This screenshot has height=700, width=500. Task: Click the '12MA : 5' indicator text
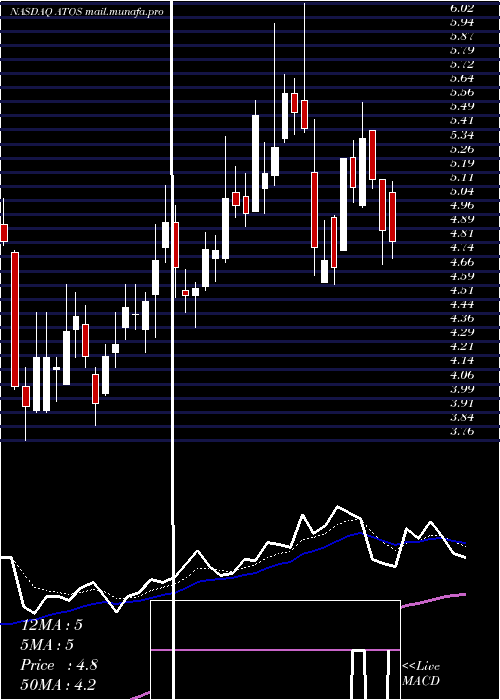click(x=52, y=625)
